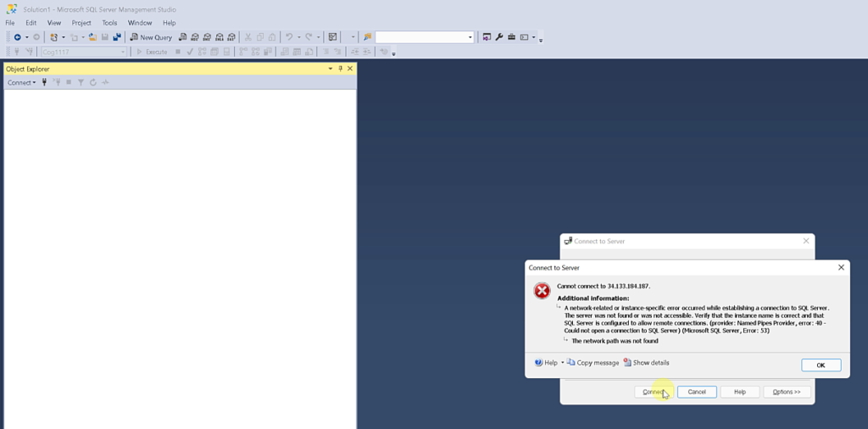
Task: Click the Open File folder icon
Action: click(x=92, y=37)
